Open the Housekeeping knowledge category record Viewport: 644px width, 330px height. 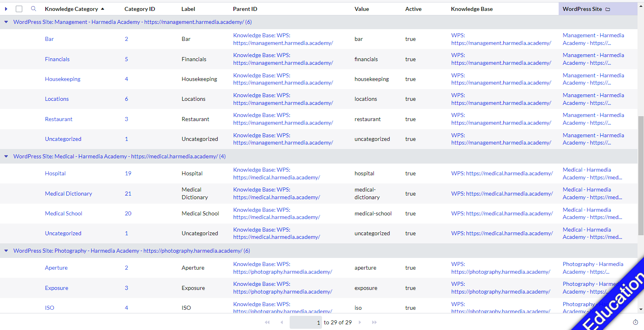tap(63, 79)
